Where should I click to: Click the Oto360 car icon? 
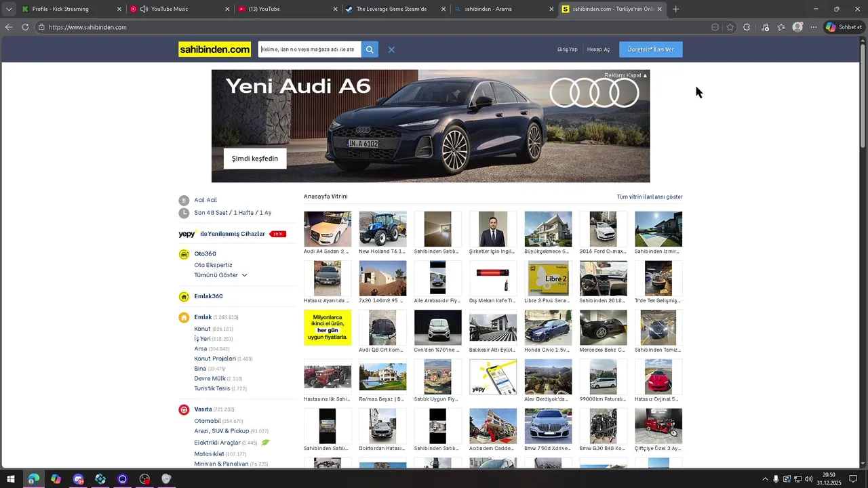click(184, 254)
